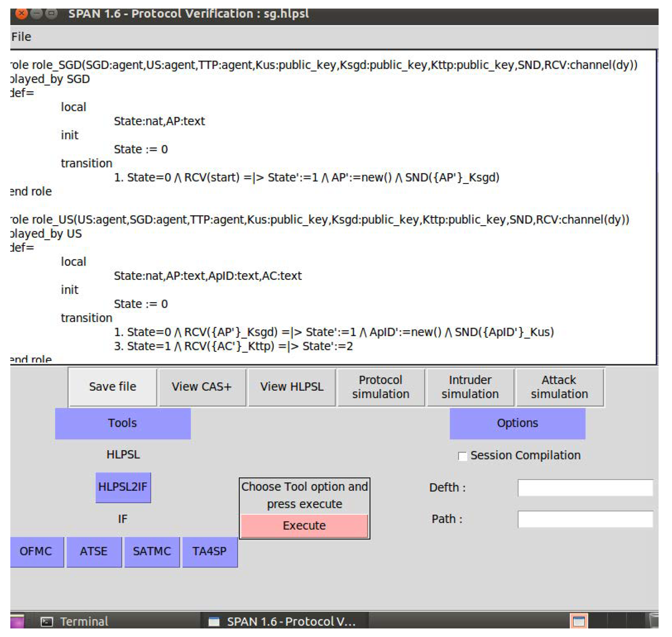Viewport: 672px width, 637px height.
Task: Launch Protocol simulation
Action: 381,387
